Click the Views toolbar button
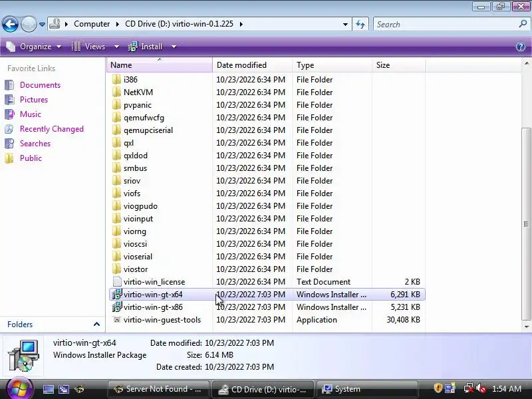 (x=89, y=47)
